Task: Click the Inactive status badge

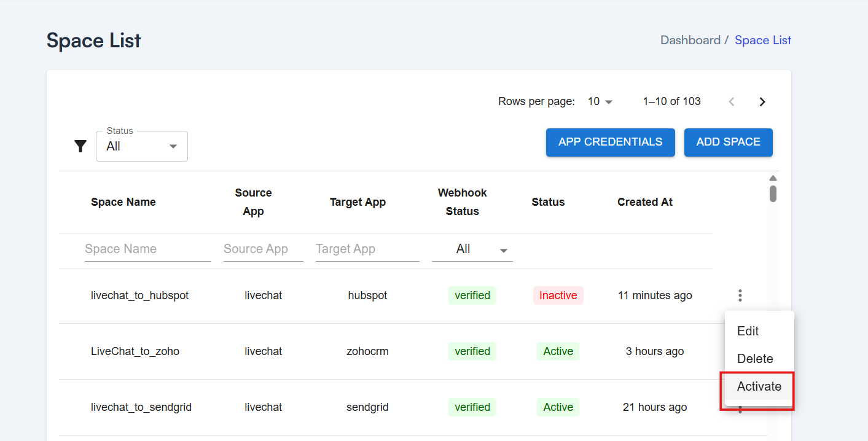Action: tap(558, 295)
